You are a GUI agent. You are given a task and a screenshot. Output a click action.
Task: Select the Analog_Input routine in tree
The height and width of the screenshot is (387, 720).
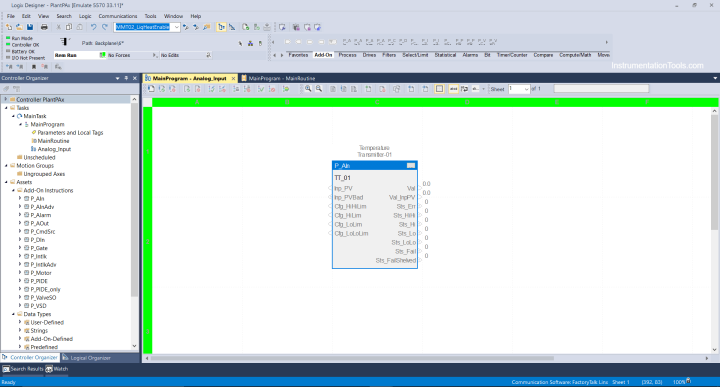coord(54,149)
